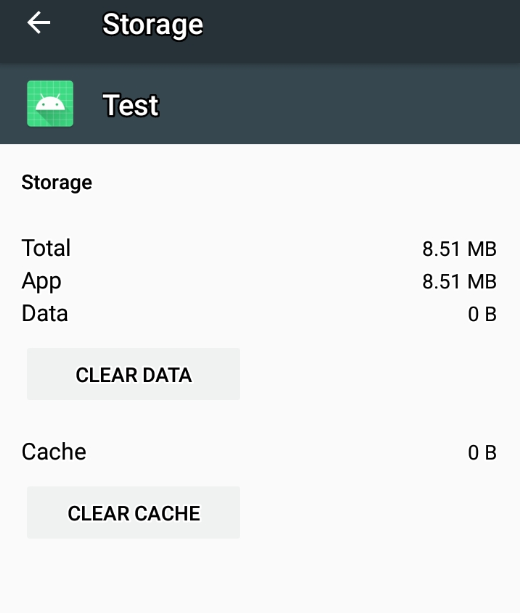The image size is (527, 613).
Task: Click the green Android Test app icon
Action: coord(50,104)
